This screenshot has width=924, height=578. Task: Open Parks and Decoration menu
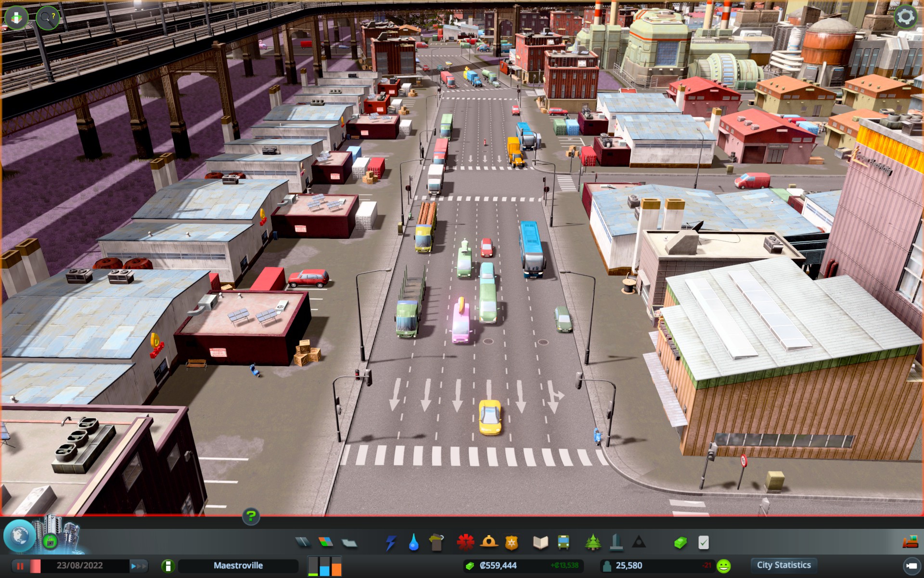click(593, 543)
